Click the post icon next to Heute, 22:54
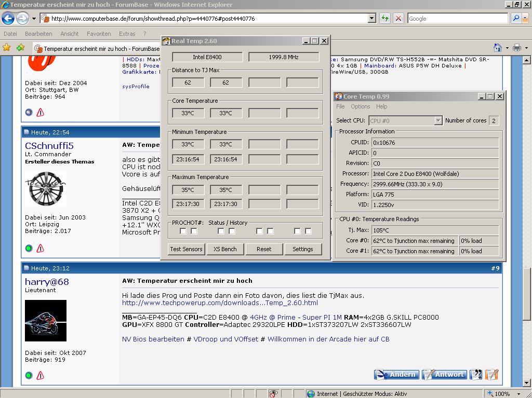Image resolution: width=532 pixels, height=398 pixels. pos(26,132)
